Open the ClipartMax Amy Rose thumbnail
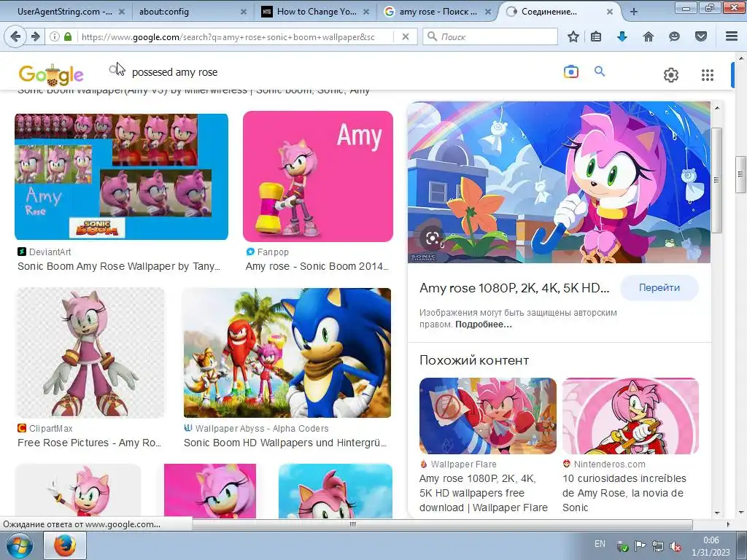The width and height of the screenshot is (747, 560). [90, 353]
